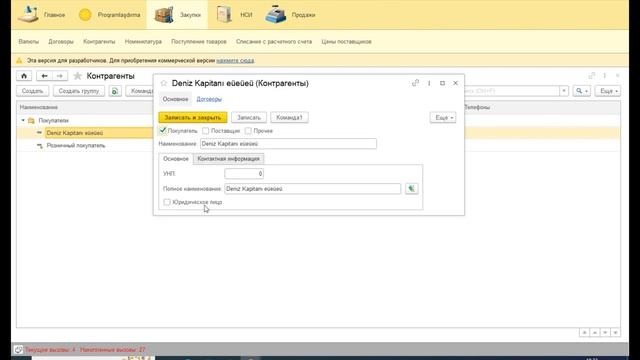Follow the нажмите сюда link
Screen dimensions: 640x360
235,60
